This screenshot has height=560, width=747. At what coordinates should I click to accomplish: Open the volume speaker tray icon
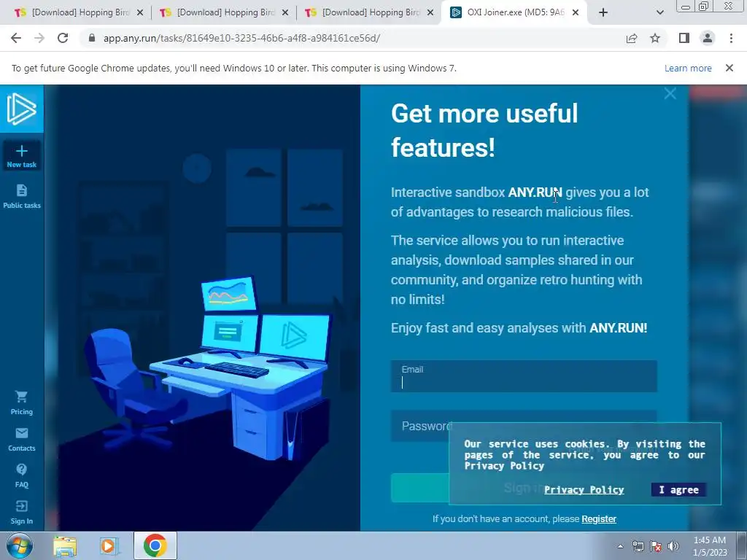tap(673, 546)
